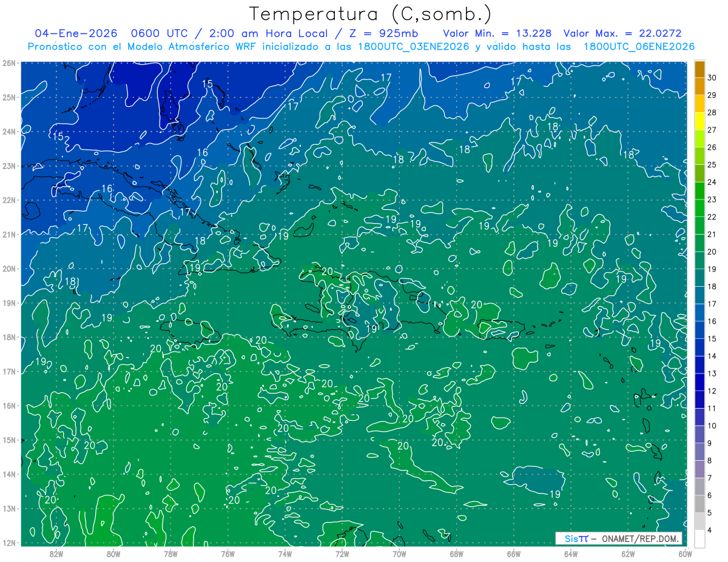This screenshot has width=728, height=562.
Task: Click the orange-brown swatch above 30 on the color scale
Action: (x=699, y=69)
